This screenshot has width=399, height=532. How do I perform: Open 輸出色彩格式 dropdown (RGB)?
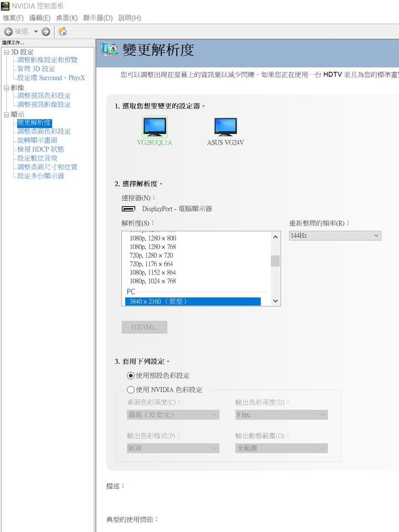pos(173,448)
